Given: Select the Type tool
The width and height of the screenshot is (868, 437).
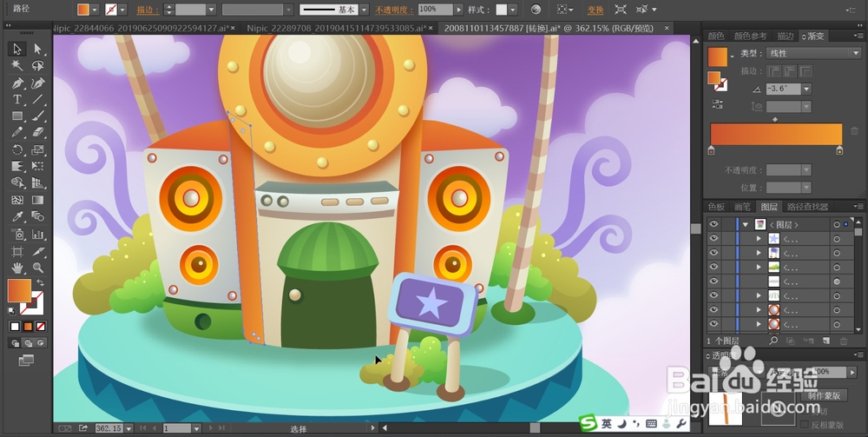Looking at the screenshot, I should pos(16,100).
